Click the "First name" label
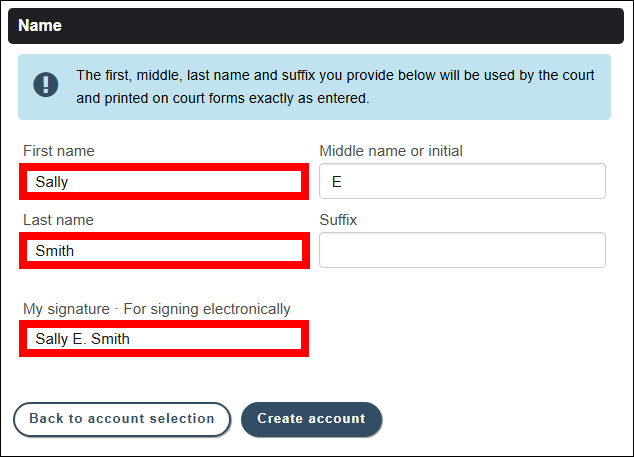 point(59,151)
